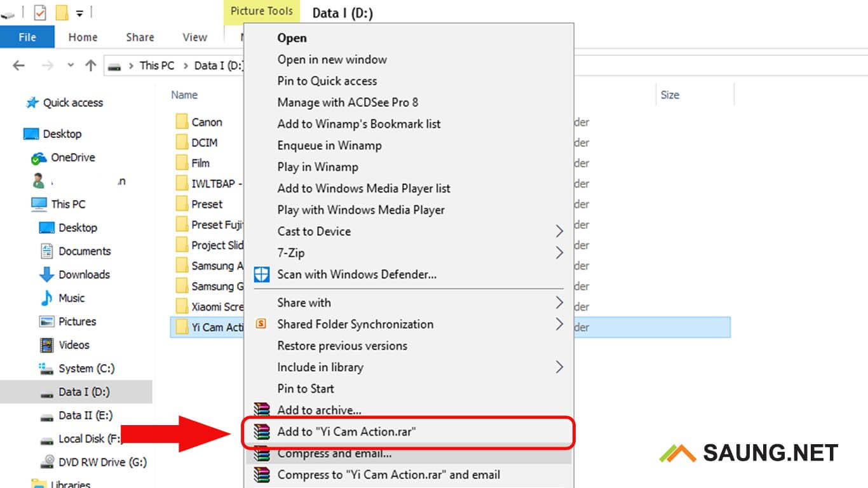
Task: Choose Compress to "Yi Cam Action.rar" and email
Action: (x=388, y=475)
